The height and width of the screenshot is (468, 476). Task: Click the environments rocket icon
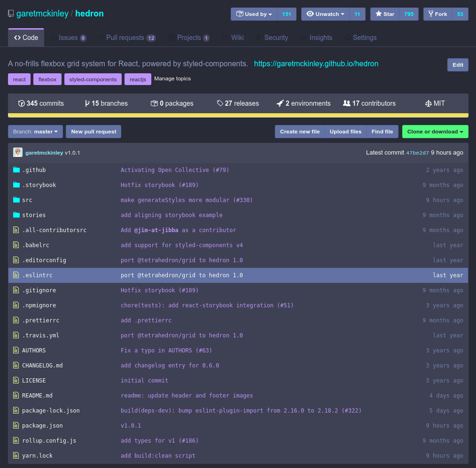[x=280, y=103]
